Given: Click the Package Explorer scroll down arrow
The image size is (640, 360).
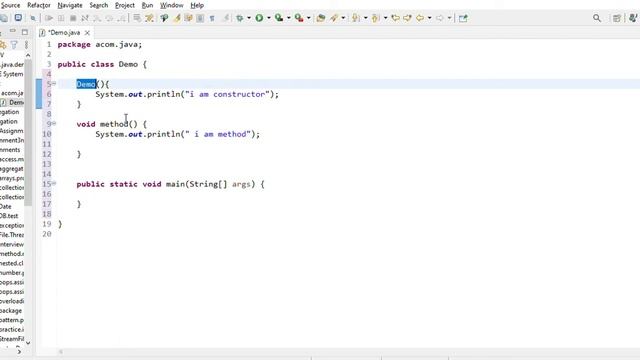Looking at the screenshot, I should (28, 343).
